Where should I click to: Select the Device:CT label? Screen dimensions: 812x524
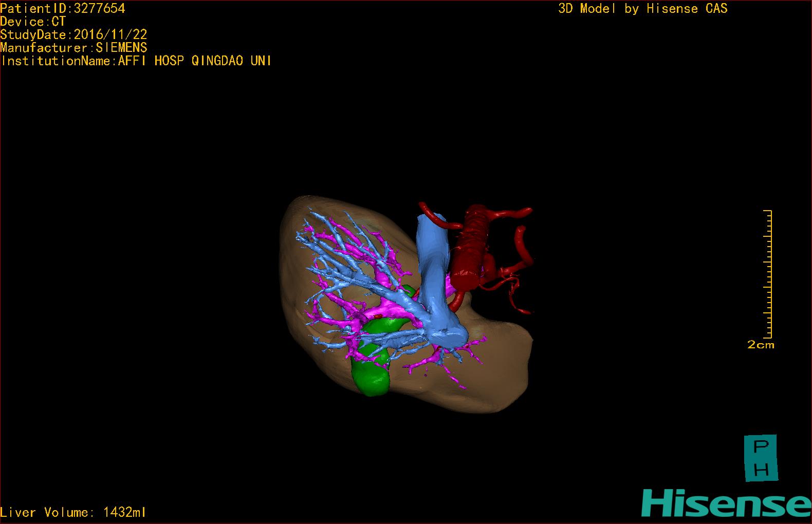click(33, 22)
